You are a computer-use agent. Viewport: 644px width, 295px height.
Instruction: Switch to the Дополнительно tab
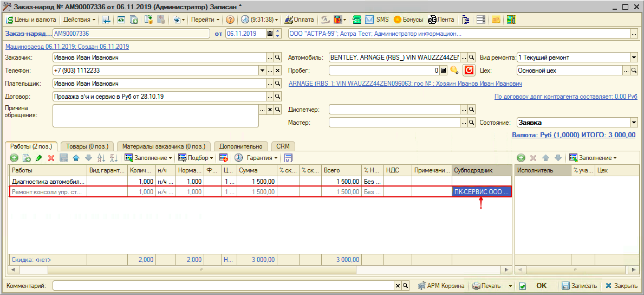pyautogui.click(x=240, y=146)
